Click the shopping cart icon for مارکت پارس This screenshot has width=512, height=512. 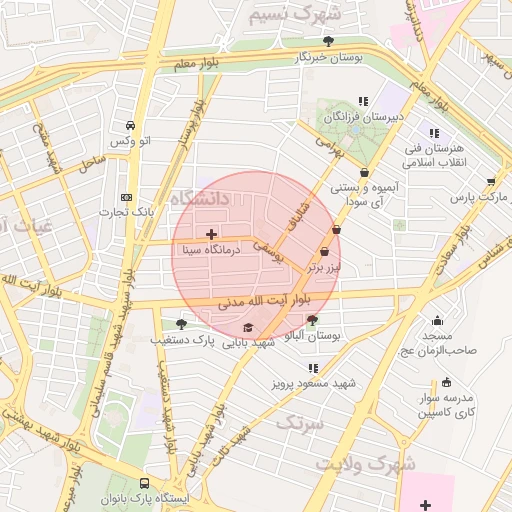pyautogui.click(x=491, y=182)
